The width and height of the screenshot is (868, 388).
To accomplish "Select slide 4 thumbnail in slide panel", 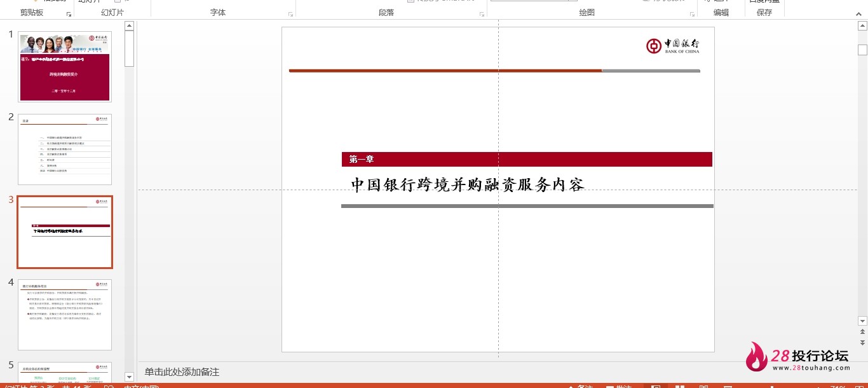I will (x=65, y=315).
